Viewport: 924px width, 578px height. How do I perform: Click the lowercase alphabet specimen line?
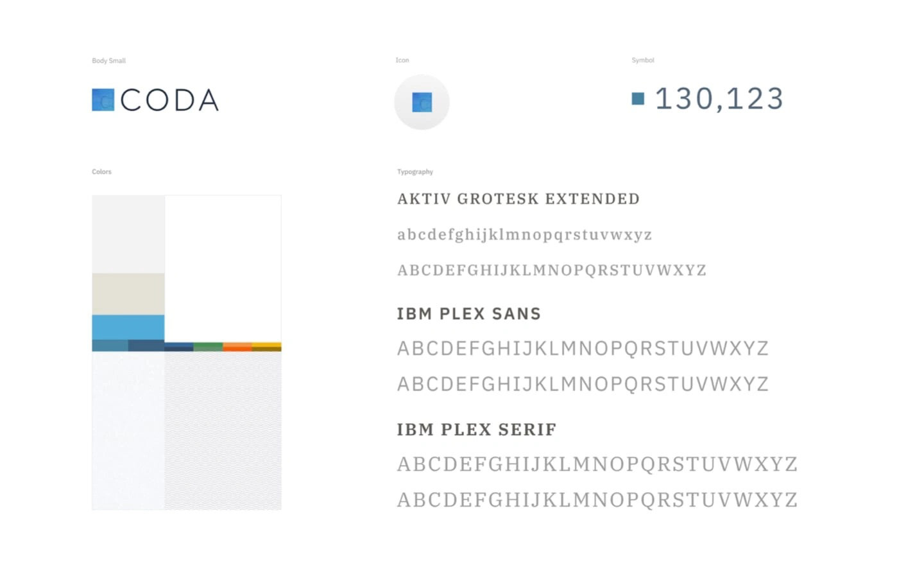pos(525,234)
